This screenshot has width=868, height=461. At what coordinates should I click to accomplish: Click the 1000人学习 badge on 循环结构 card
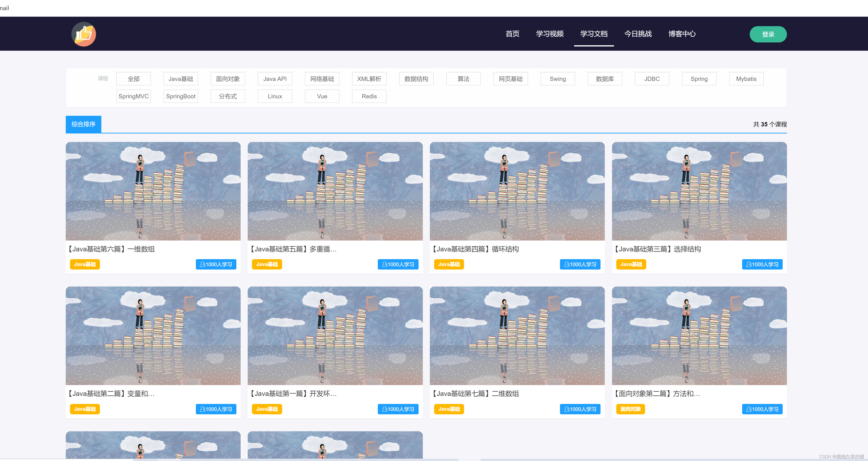point(580,264)
